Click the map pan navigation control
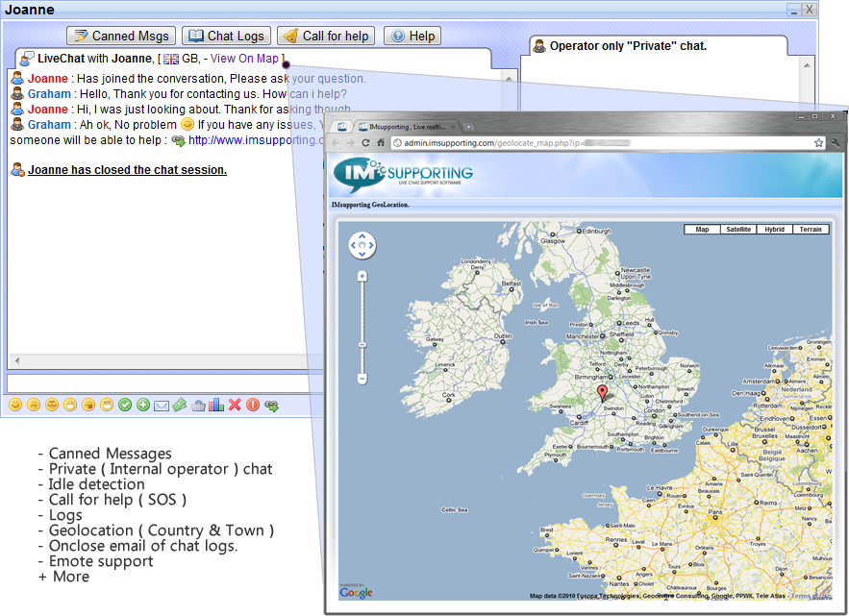Image resolution: width=849 pixels, height=616 pixels. pyautogui.click(x=362, y=245)
